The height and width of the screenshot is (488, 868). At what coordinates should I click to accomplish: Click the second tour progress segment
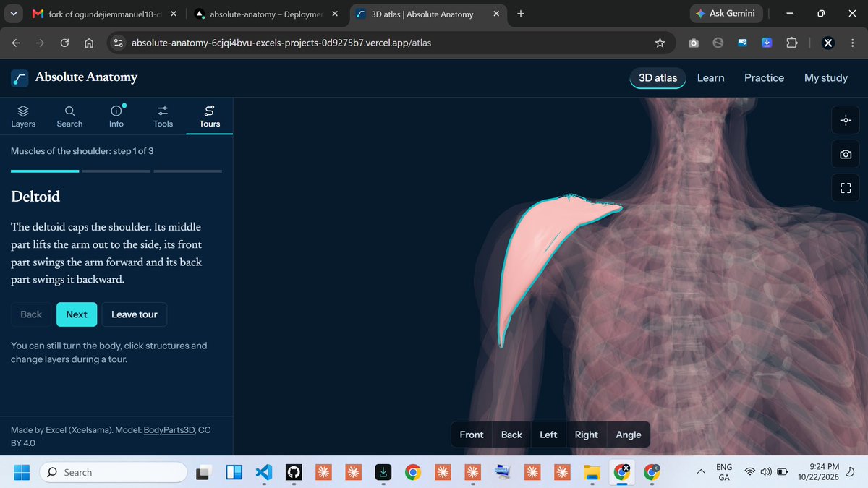click(116, 171)
